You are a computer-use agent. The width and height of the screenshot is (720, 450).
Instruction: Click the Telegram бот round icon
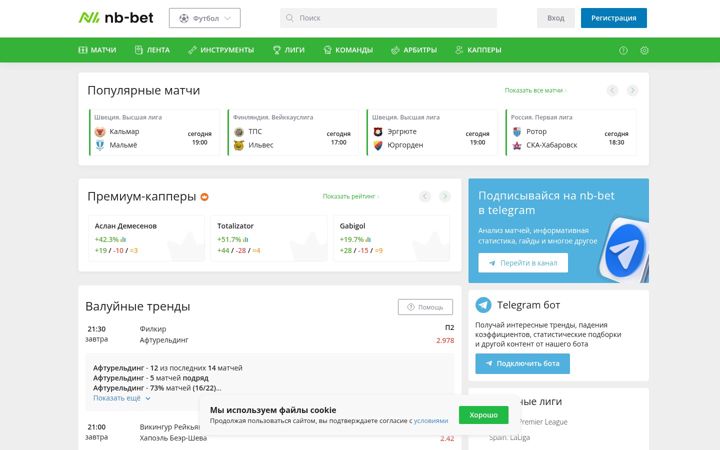coord(483,305)
